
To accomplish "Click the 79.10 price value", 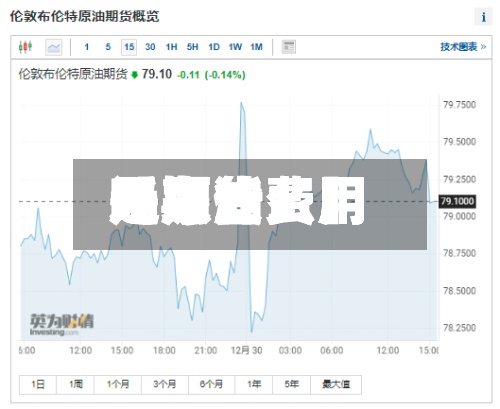I will (157, 74).
